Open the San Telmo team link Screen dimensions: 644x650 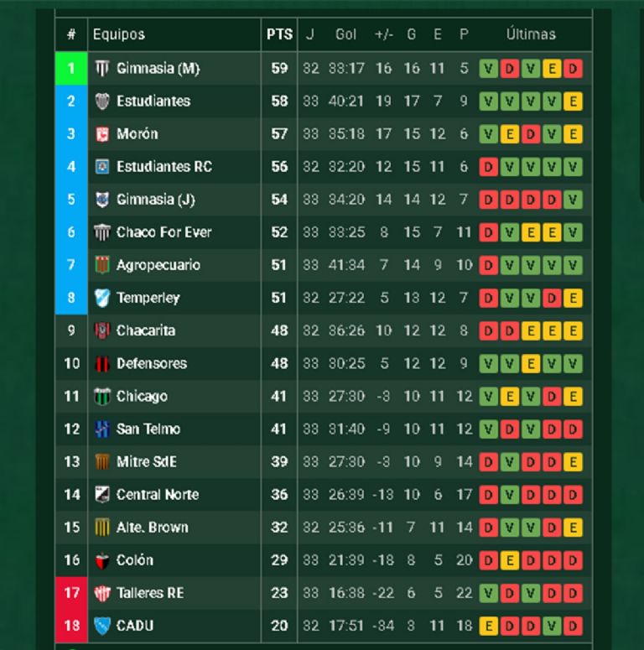click(x=148, y=429)
